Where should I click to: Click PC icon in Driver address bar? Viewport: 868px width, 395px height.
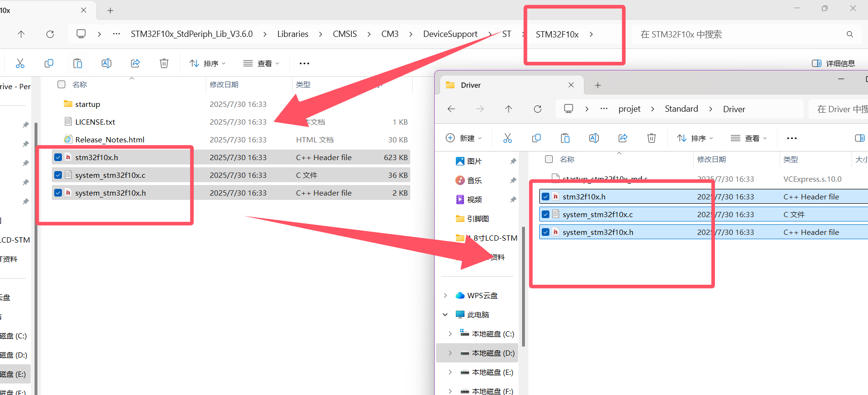pos(569,109)
